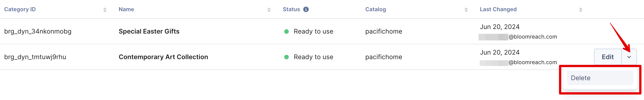Click the Name column header
The height and width of the screenshot is (100, 644).
tap(126, 9)
